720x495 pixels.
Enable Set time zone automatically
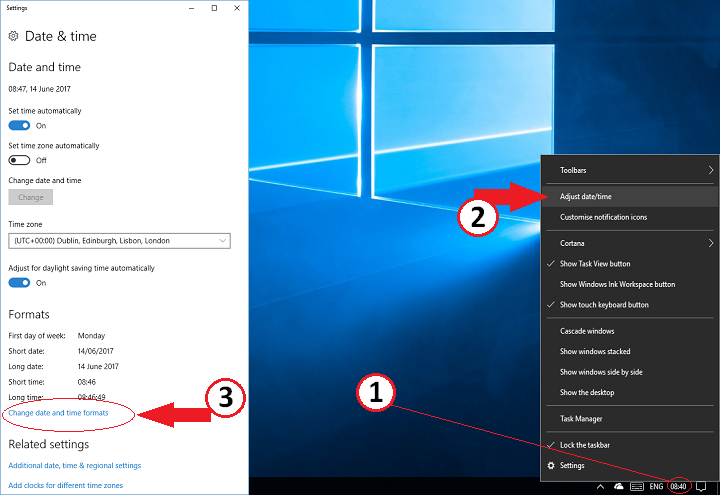tap(20, 160)
